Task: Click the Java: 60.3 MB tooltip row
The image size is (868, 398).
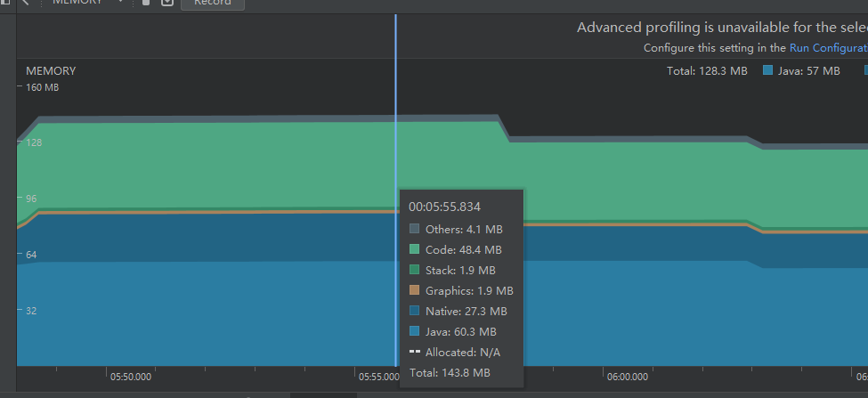Action: pyautogui.click(x=453, y=331)
